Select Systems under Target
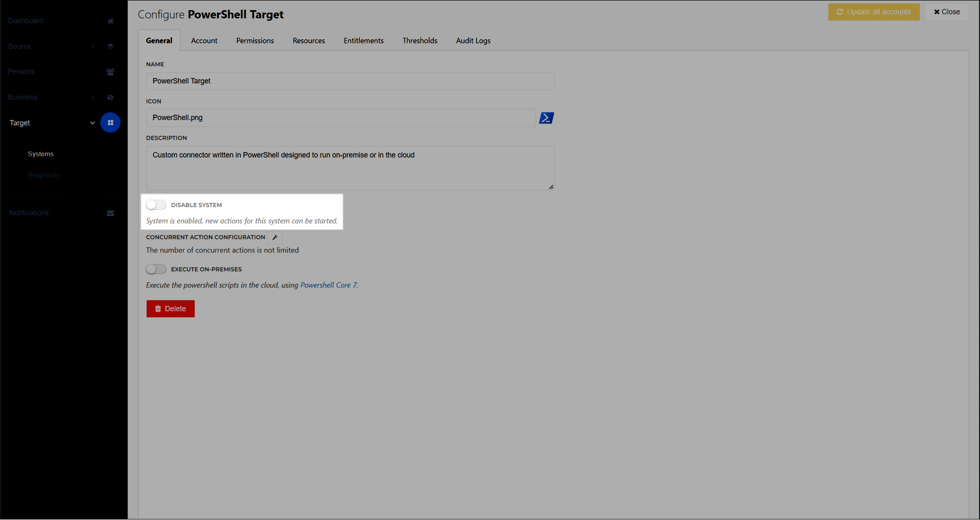 pos(41,154)
